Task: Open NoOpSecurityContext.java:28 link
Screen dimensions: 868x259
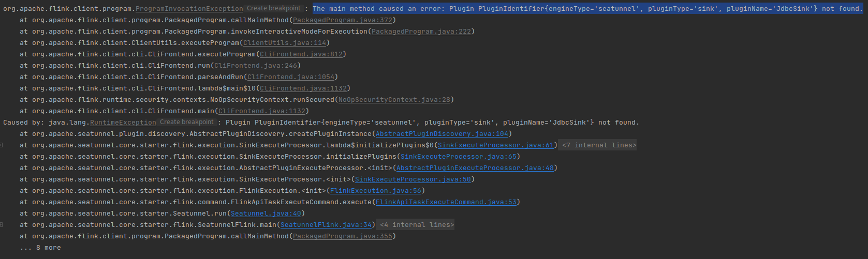Action: tap(394, 100)
